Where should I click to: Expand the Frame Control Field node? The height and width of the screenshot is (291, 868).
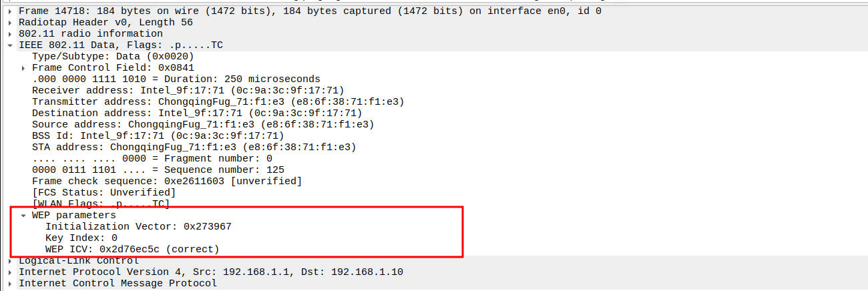click(23, 68)
